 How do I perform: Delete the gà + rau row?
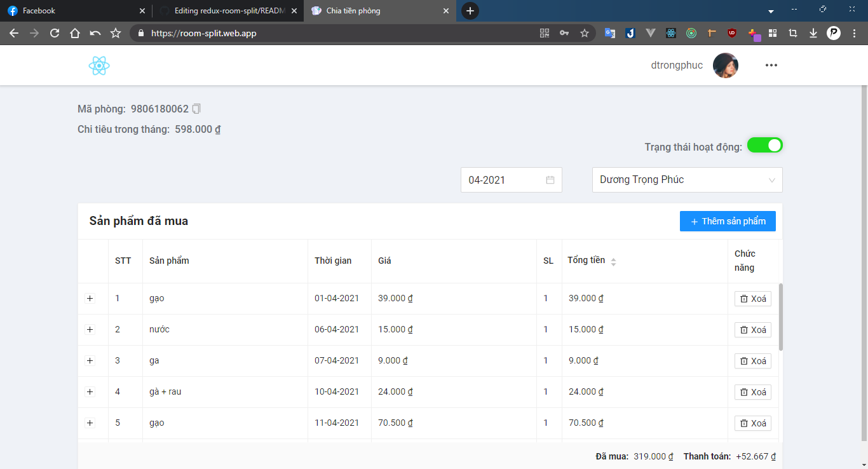point(753,392)
